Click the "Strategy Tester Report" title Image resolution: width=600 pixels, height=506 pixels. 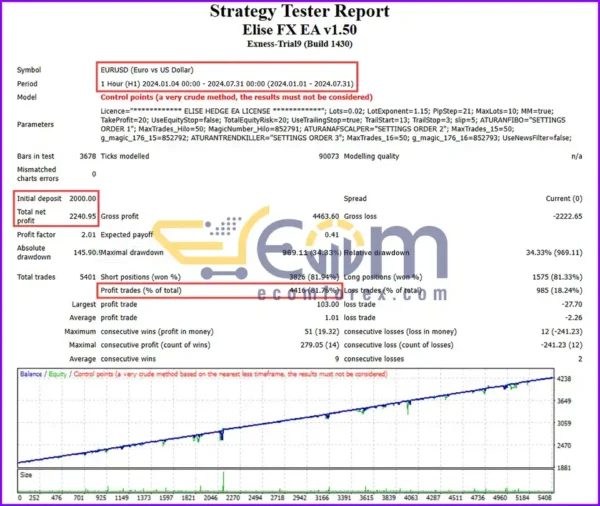pos(300,11)
